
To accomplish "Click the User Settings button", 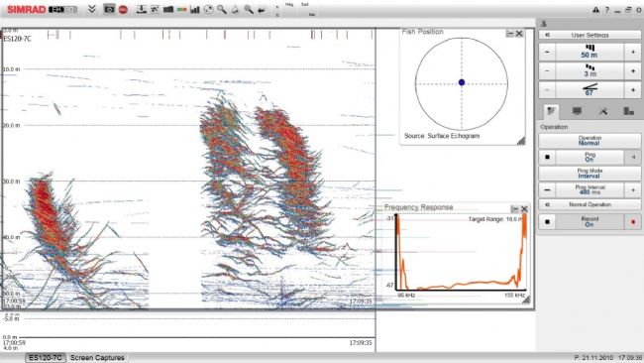I will [x=590, y=35].
